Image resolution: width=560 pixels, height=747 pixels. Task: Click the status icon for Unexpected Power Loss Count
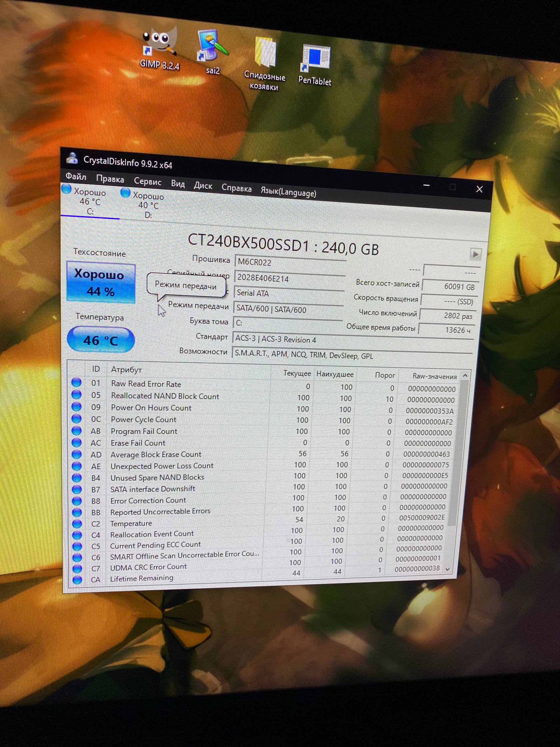[77, 466]
